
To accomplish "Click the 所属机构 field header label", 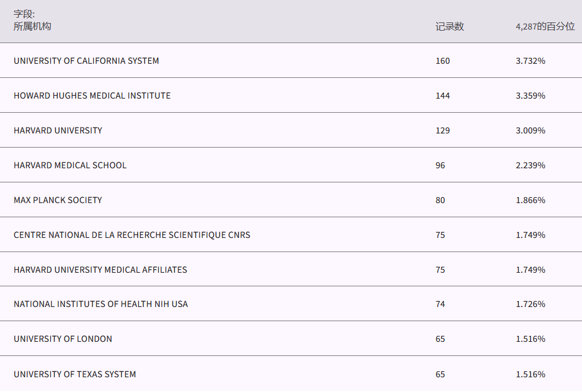I will point(32,27).
